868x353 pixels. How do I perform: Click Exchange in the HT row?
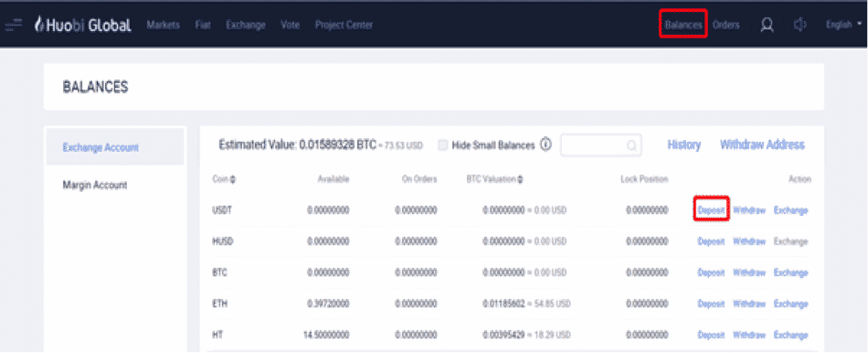click(x=791, y=336)
